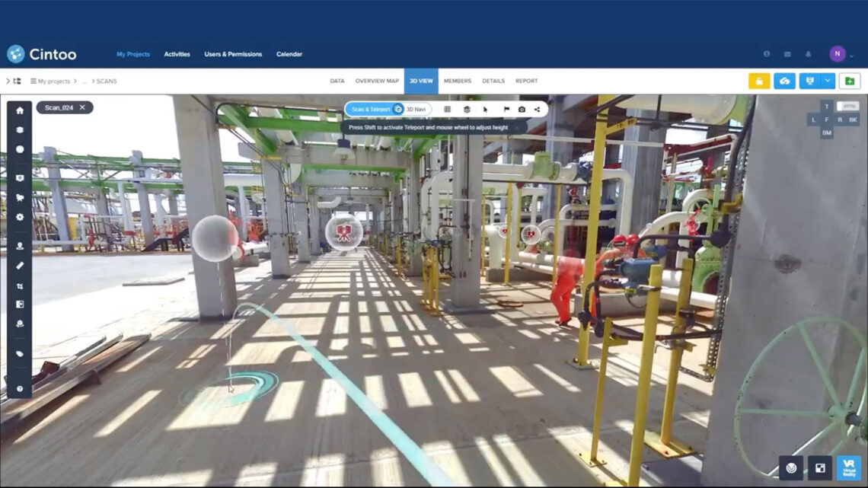This screenshot has height=488, width=868.
Task: Open the N user avatar
Action: pyautogui.click(x=837, y=53)
